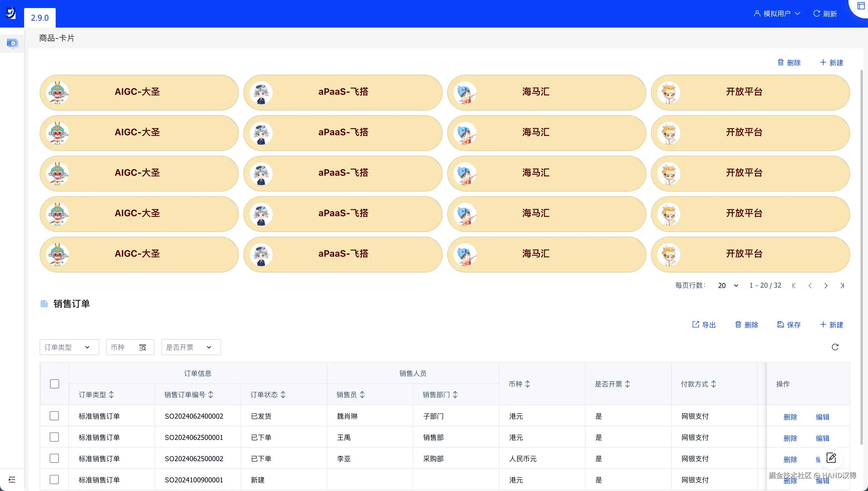Click the floating edit pencil icon
Screen dimensions: 868x491
pos(831,458)
